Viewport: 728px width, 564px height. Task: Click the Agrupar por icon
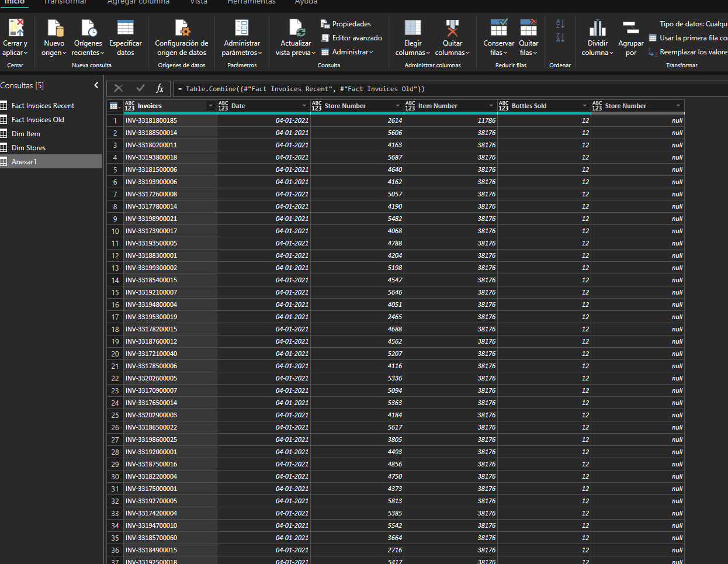click(630, 27)
